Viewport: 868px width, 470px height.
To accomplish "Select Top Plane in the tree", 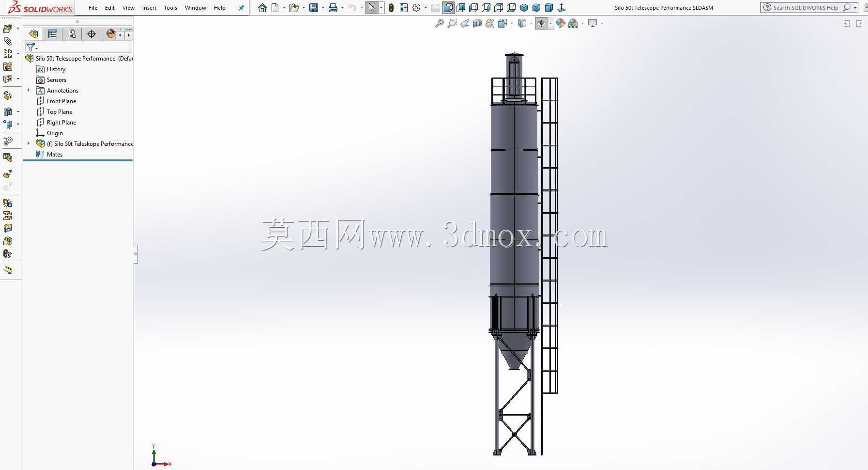I will point(60,111).
